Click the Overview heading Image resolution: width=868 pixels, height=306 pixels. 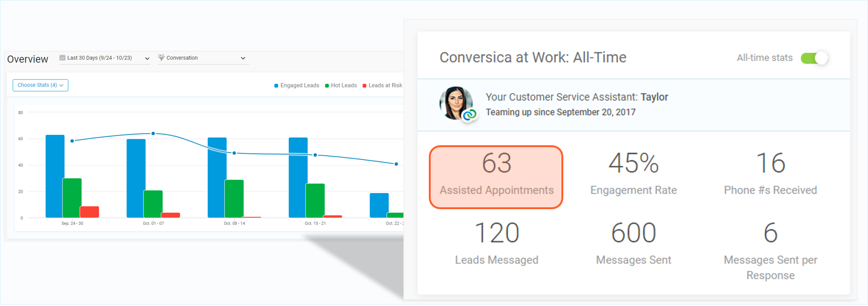[28, 59]
